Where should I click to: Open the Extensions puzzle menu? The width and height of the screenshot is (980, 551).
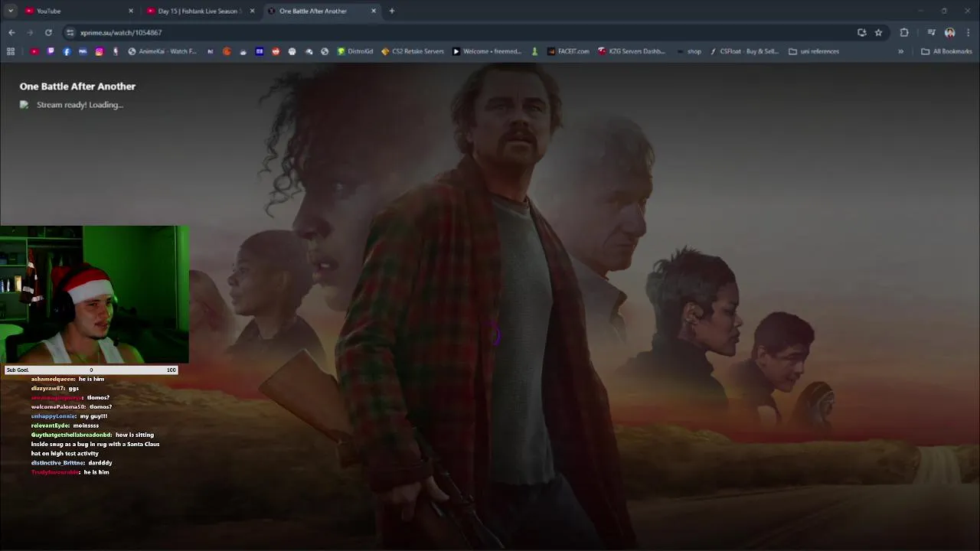[x=904, y=32]
